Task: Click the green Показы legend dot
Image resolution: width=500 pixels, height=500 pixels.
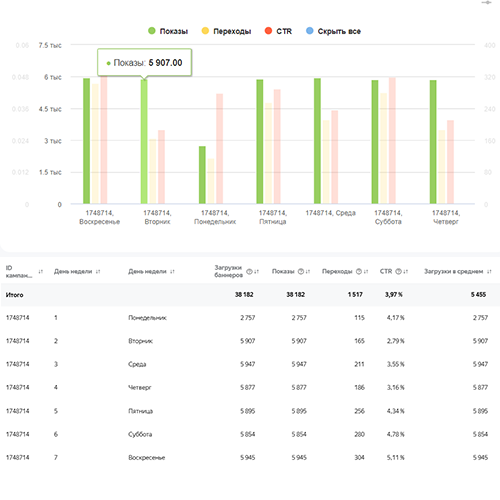Action: (152, 31)
